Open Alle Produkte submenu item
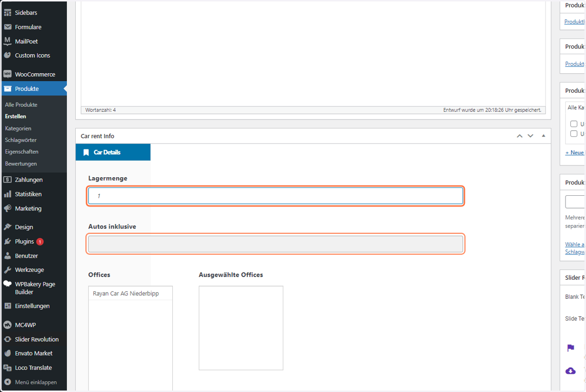 coord(21,105)
